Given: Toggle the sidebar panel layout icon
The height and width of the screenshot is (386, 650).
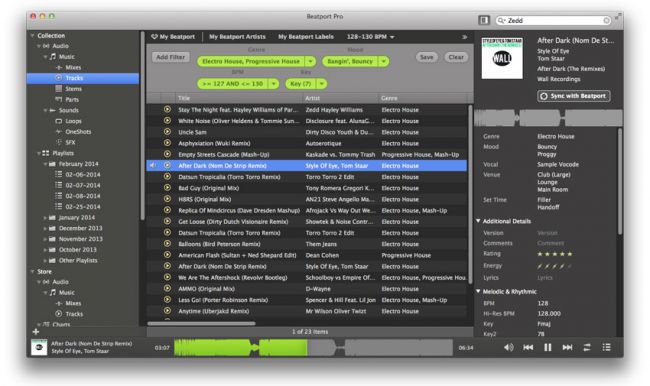Looking at the screenshot, I should (484, 20).
